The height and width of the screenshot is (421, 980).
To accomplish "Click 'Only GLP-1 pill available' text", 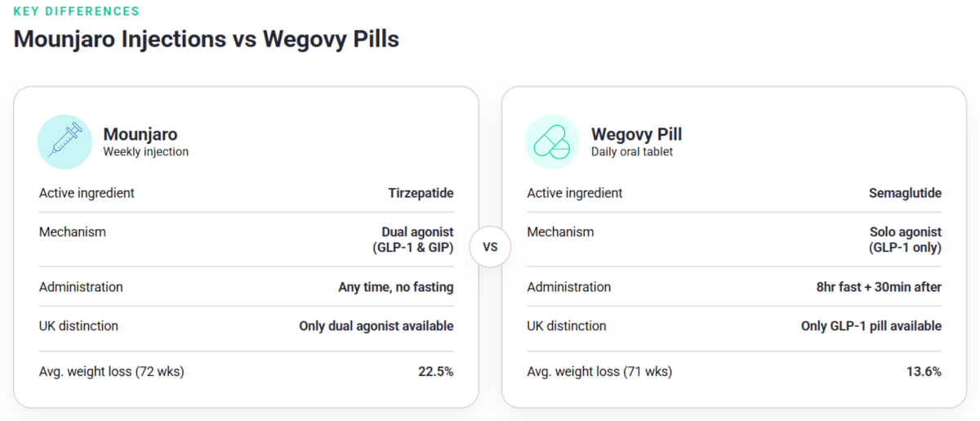I will [871, 326].
